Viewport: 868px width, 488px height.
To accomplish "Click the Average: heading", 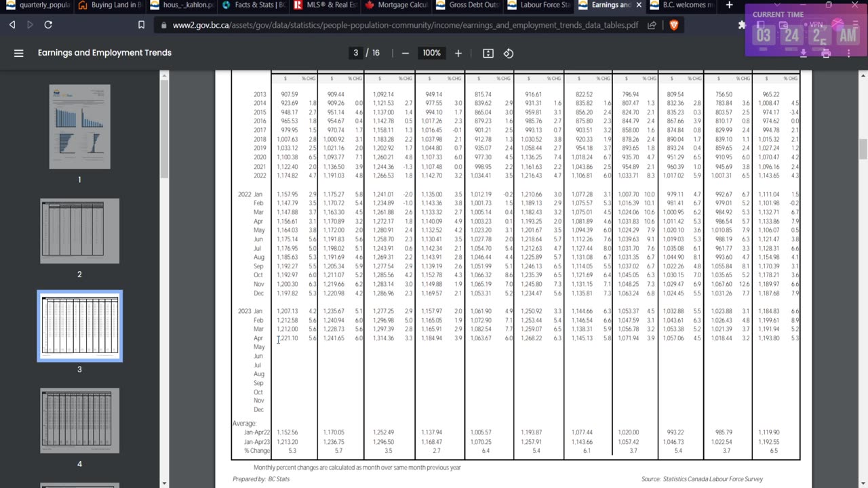I will [244, 424].
